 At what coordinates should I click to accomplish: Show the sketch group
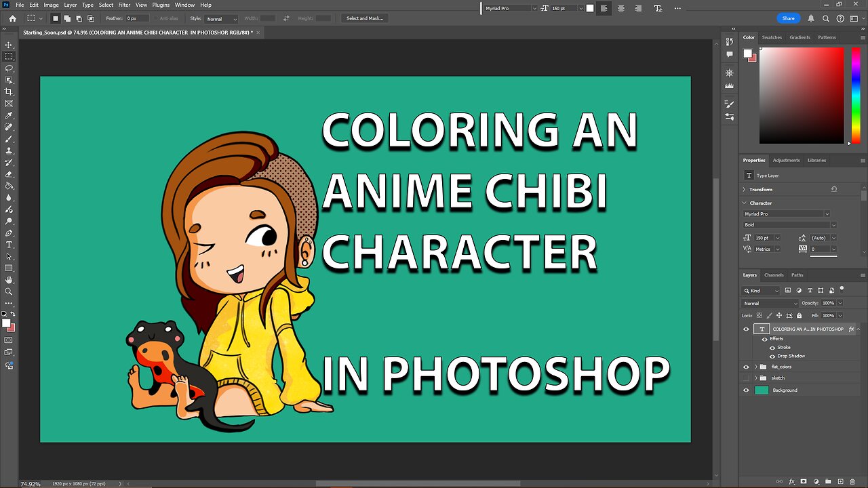point(746,378)
